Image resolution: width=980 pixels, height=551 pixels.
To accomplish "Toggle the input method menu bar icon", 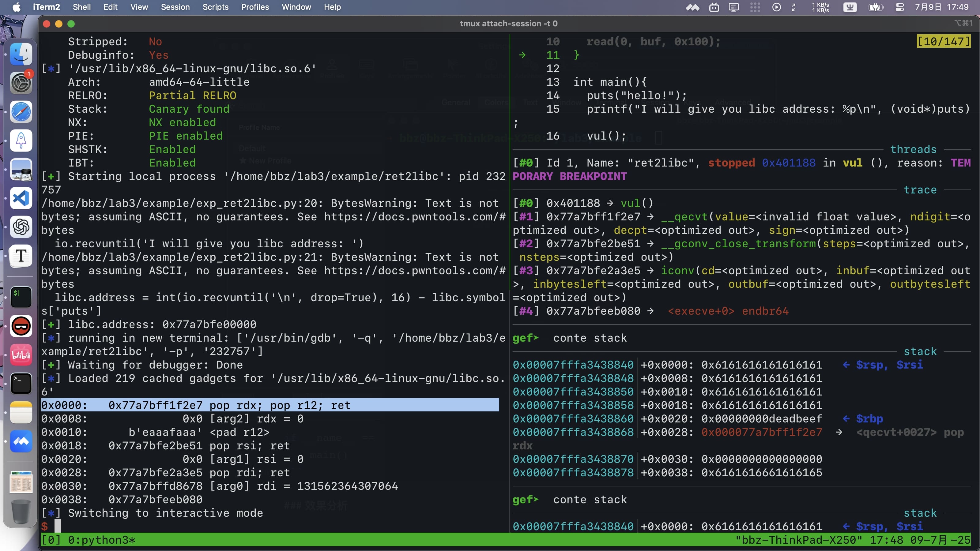I will [x=850, y=7].
